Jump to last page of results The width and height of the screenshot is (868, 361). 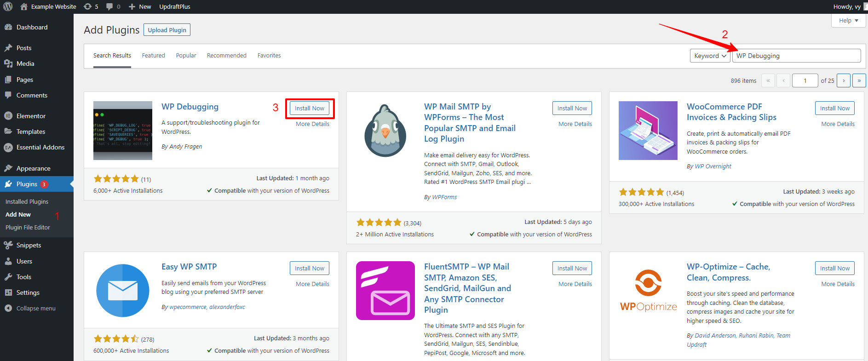point(859,80)
